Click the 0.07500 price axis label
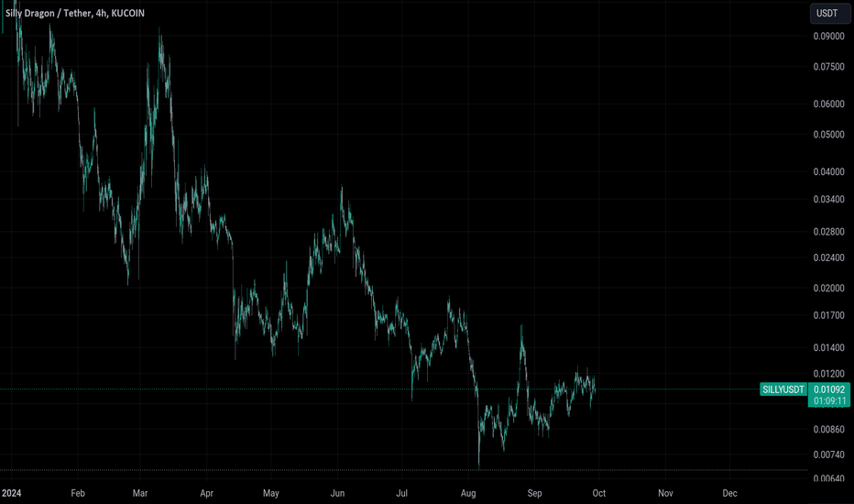This screenshot has height=504, width=854. 828,67
